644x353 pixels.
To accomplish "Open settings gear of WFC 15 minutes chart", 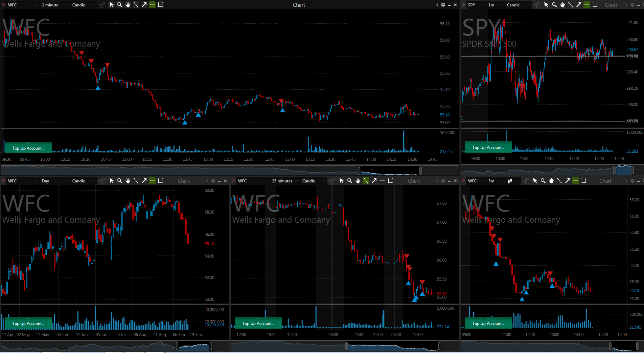I will (x=443, y=181).
